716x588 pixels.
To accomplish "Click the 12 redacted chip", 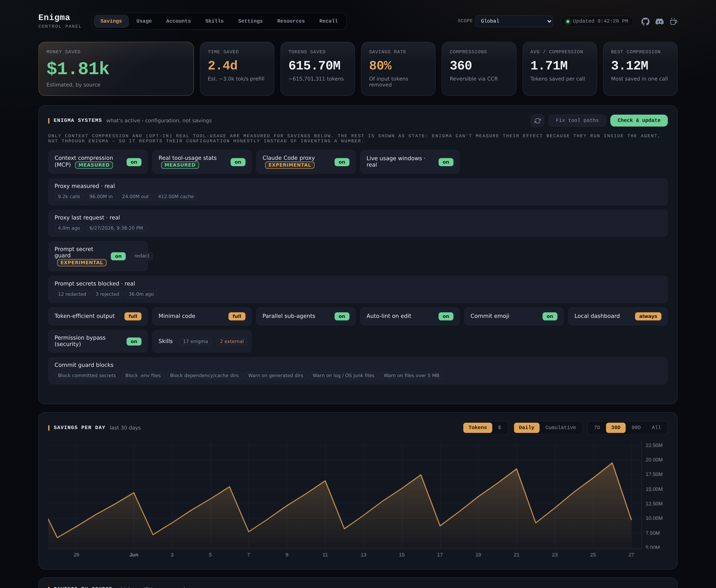I will tap(72, 294).
